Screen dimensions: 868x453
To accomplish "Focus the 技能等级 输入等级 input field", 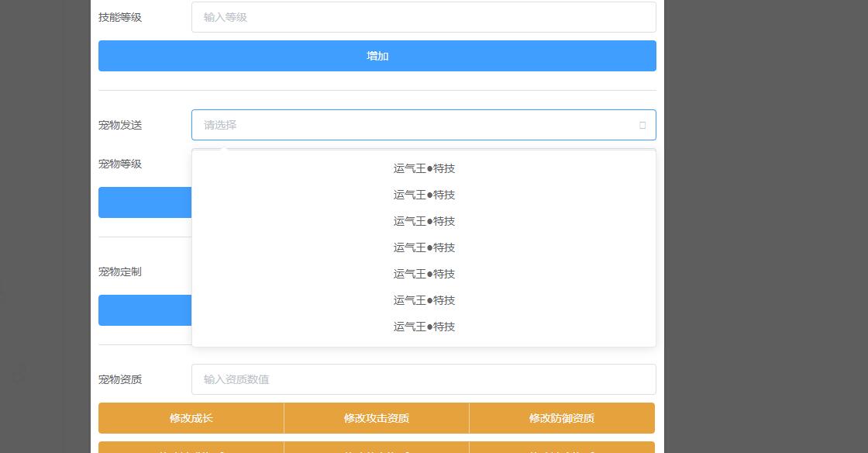I will (423, 17).
